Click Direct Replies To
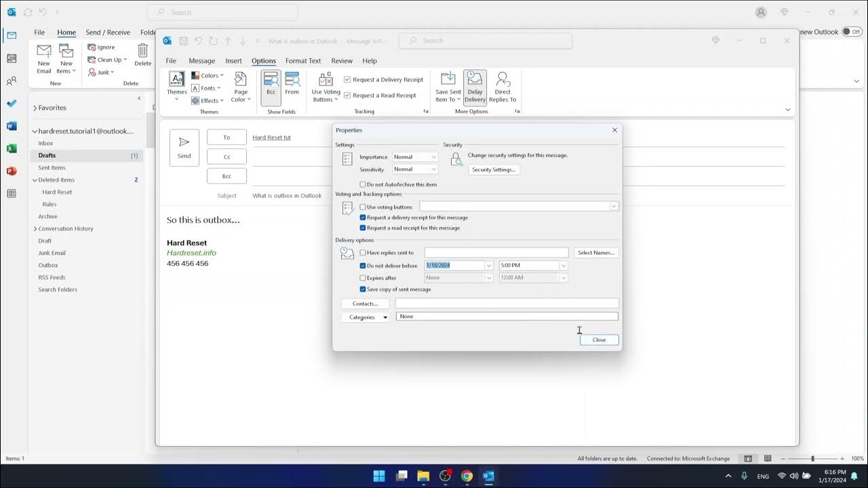This screenshot has width=868, height=488. 502,87
